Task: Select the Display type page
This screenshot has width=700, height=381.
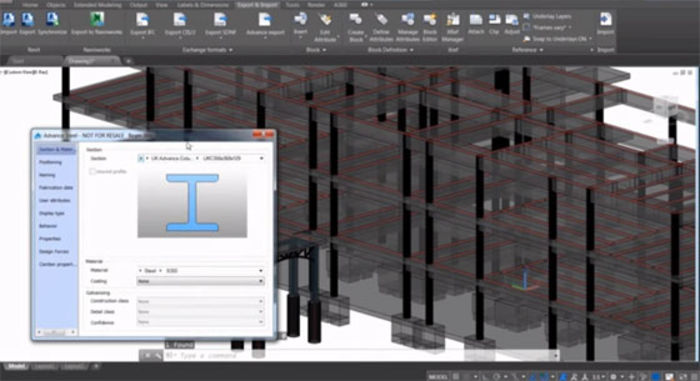Action: [52, 213]
